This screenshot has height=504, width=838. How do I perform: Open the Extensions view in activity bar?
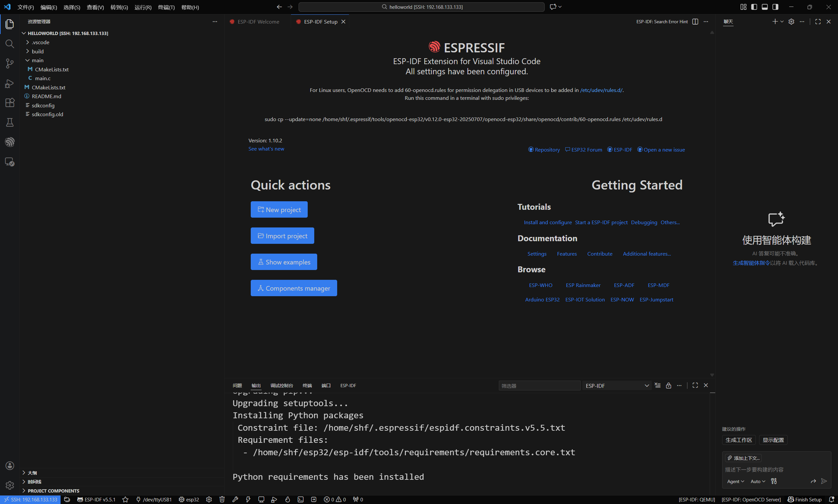click(10, 102)
